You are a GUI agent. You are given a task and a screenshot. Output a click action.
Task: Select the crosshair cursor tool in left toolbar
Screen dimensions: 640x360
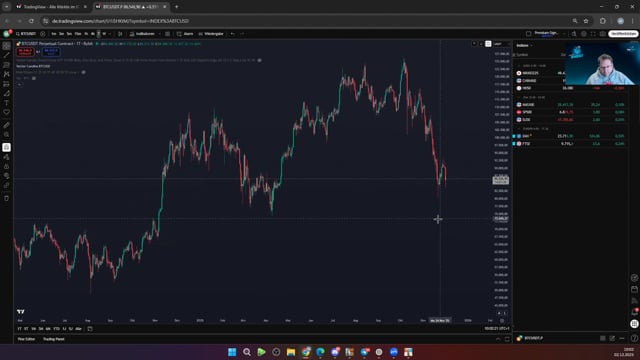click(x=7, y=46)
